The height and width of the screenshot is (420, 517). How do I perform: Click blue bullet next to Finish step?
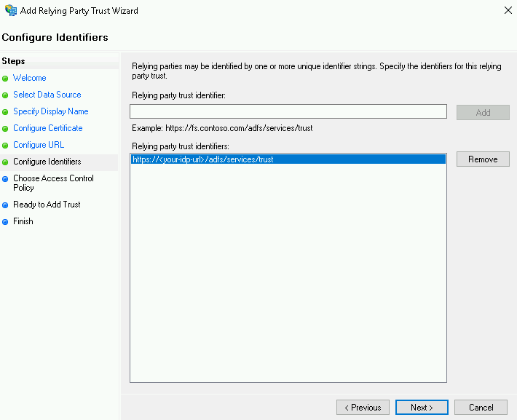6,222
